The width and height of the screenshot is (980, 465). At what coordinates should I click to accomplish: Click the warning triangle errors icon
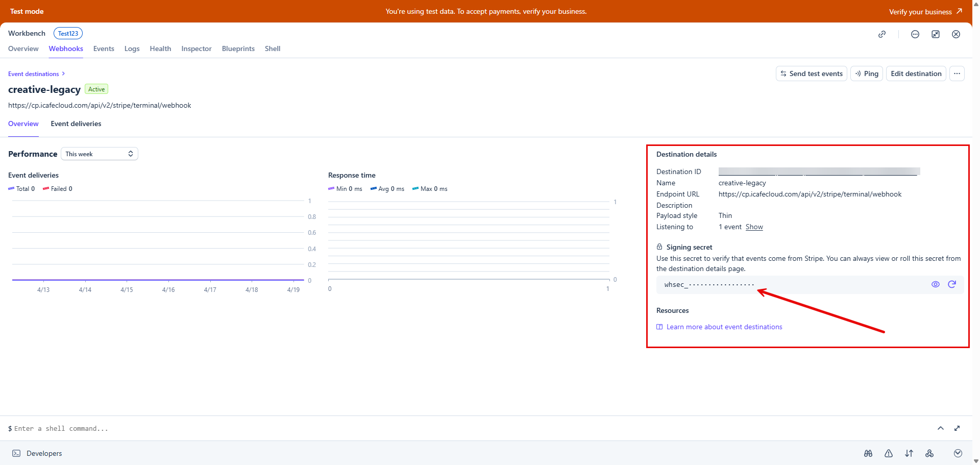point(888,453)
